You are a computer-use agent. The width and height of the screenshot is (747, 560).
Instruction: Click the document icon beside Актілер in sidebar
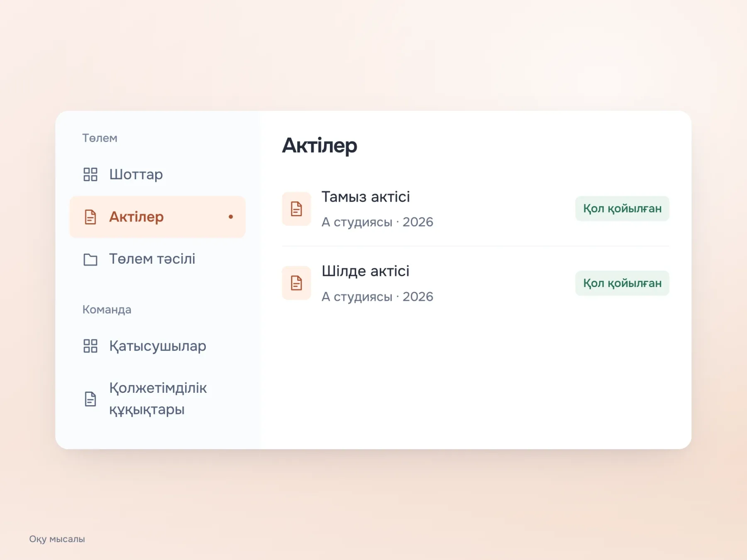point(90,217)
